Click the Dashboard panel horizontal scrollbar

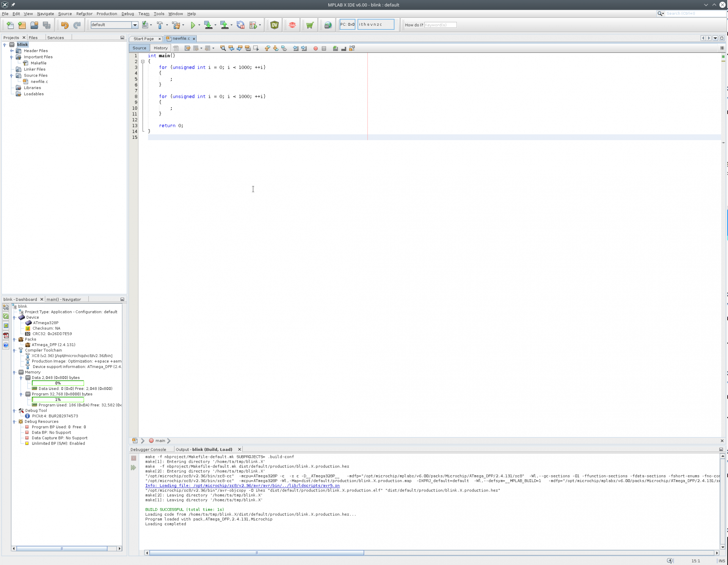[x=62, y=548]
